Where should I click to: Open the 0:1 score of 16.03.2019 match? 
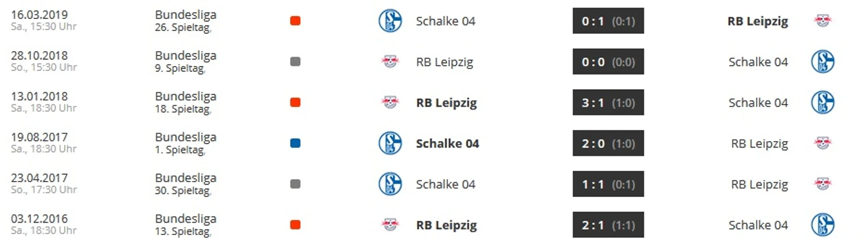click(x=608, y=21)
